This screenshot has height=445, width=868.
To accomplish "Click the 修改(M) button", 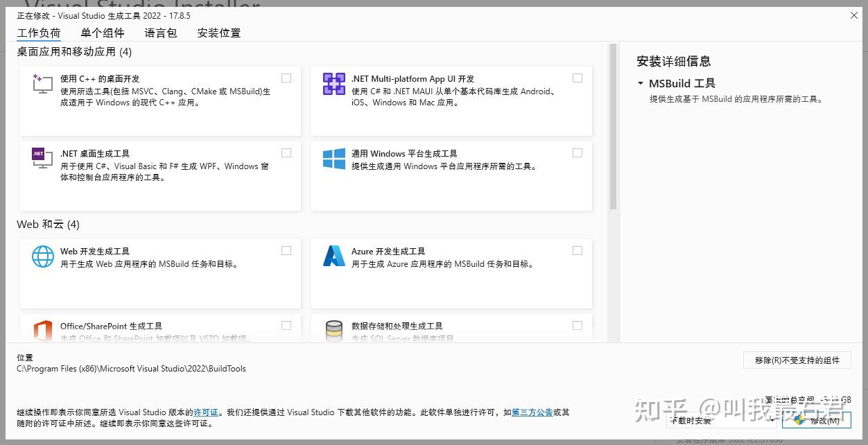I will coord(817,420).
